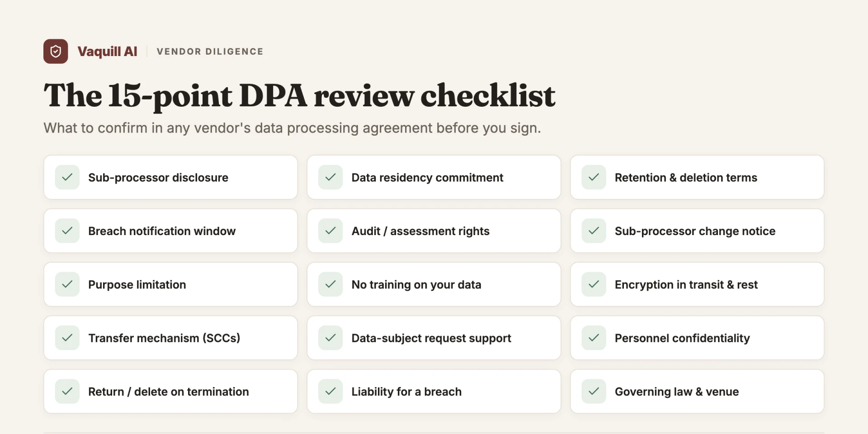Viewport: 868px width, 434px height.
Task: Select the 'Personnel confidentiality' label
Action: [x=682, y=338]
